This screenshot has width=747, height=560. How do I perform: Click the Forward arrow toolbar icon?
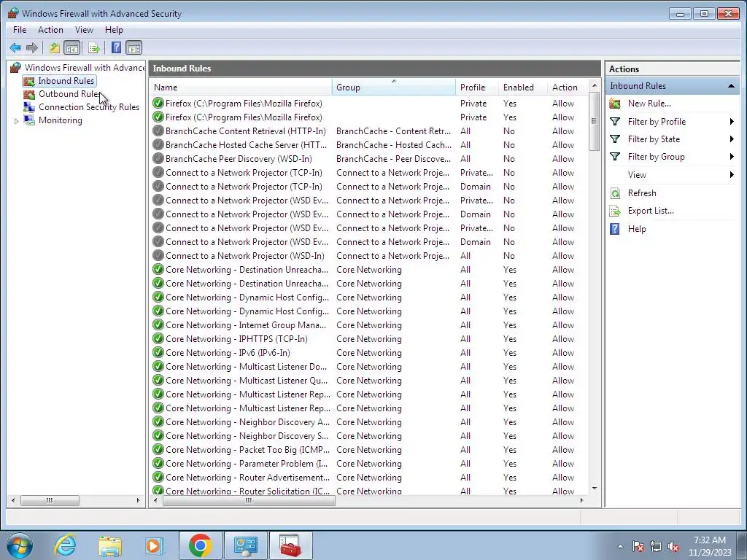(x=32, y=47)
